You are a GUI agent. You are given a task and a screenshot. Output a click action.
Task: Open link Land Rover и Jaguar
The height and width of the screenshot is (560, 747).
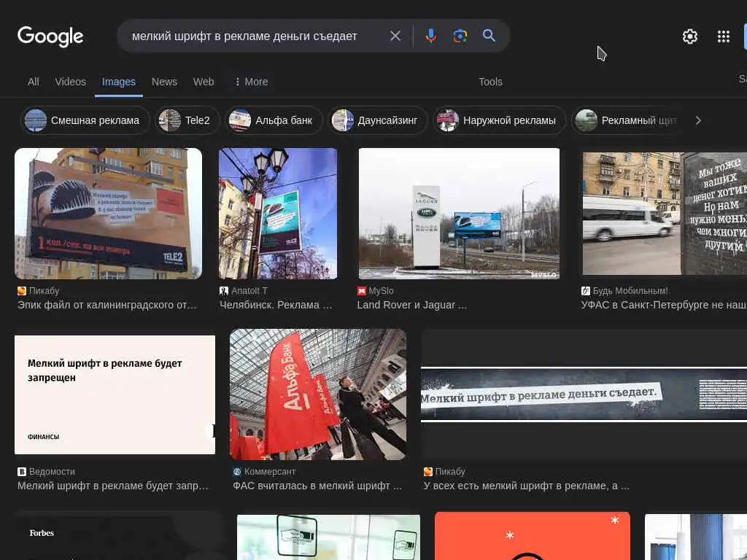pyautogui.click(x=411, y=305)
